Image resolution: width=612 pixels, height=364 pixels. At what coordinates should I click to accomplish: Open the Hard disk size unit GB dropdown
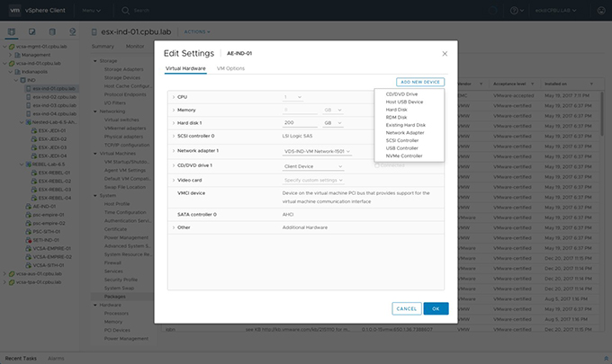click(x=333, y=123)
